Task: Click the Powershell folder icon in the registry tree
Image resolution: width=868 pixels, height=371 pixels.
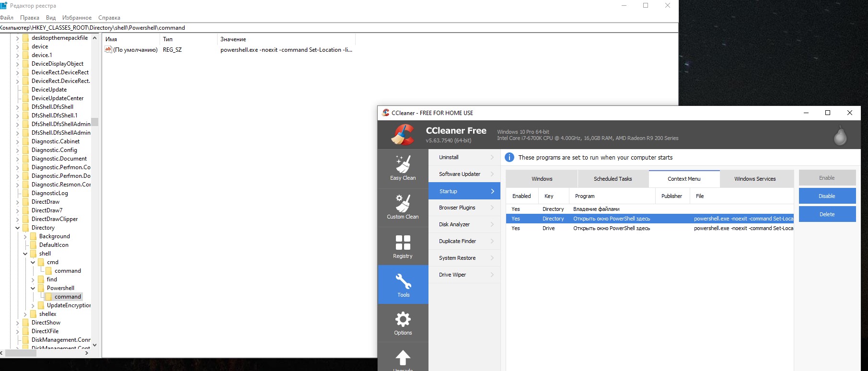Action: tap(41, 288)
